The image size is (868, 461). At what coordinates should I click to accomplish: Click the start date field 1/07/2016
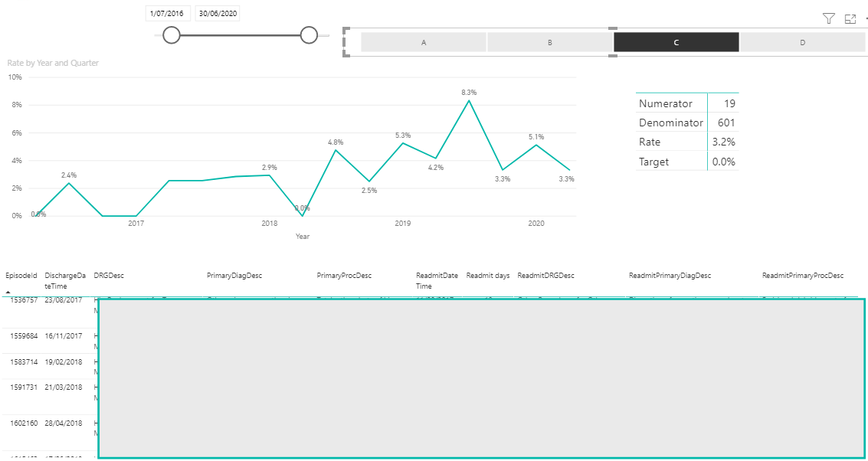click(169, 14)
